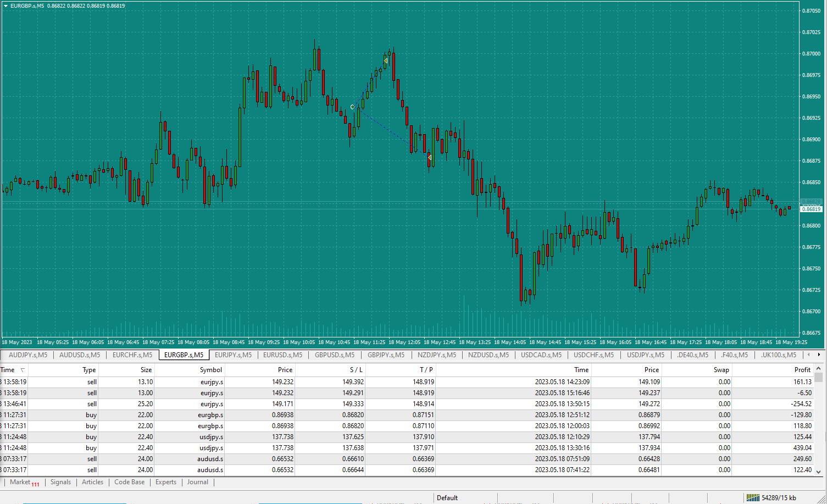Switch to the .F40.s,M5 chart tab
The height and width of the screenshot is (504, 827).
click(x=734, y=355)
